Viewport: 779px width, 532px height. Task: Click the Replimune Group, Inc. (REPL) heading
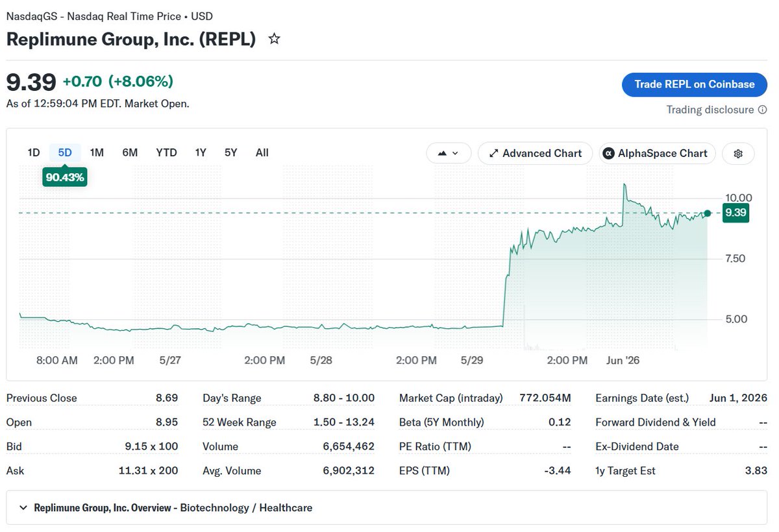pyautogui.click(x=131, y=38)
